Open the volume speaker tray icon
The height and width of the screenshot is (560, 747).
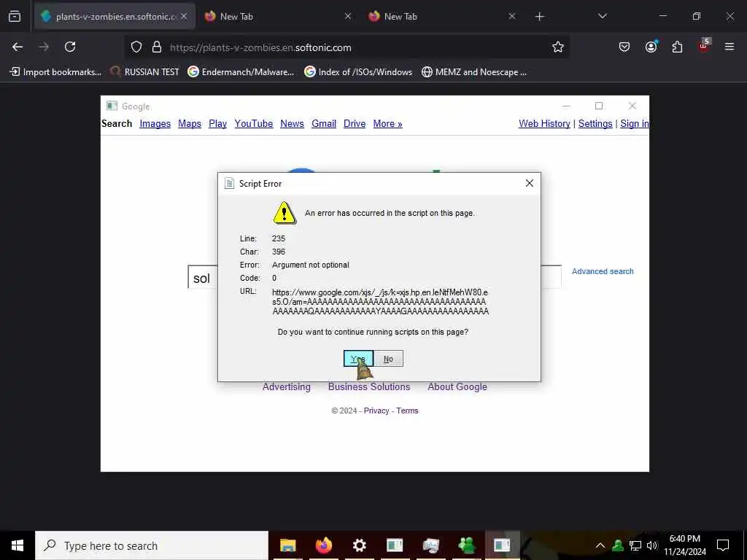652,545
